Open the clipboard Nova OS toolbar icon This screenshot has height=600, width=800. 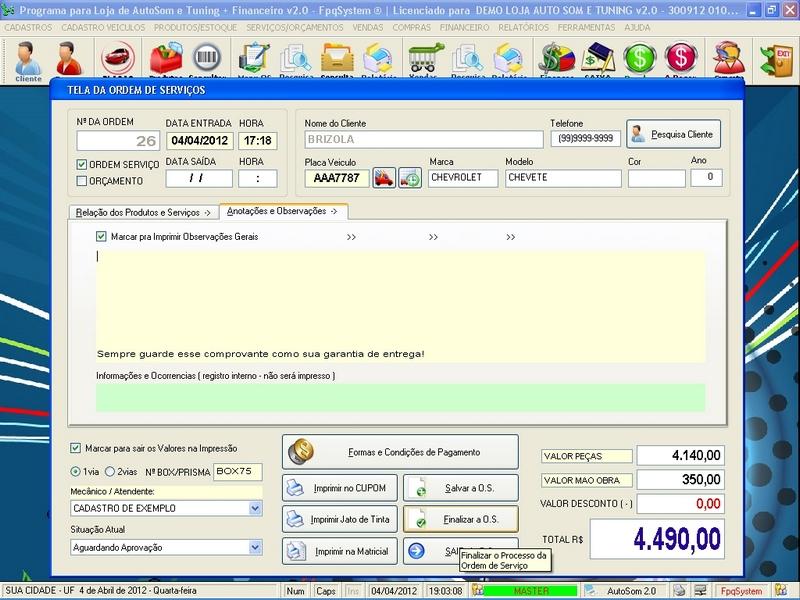[x=254, y=59]
